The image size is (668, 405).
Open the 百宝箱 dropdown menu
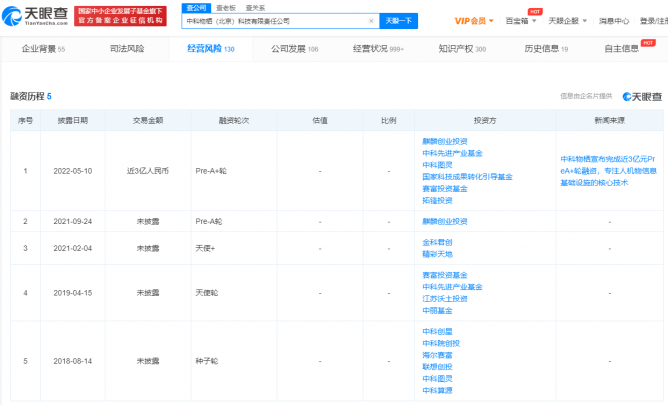pos(521,21)
